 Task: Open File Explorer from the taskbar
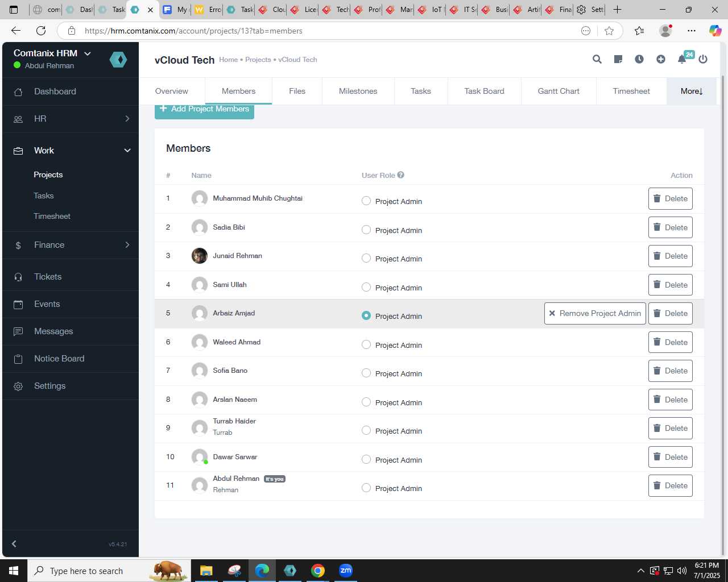pyautogui.click(x=206, y=571)
